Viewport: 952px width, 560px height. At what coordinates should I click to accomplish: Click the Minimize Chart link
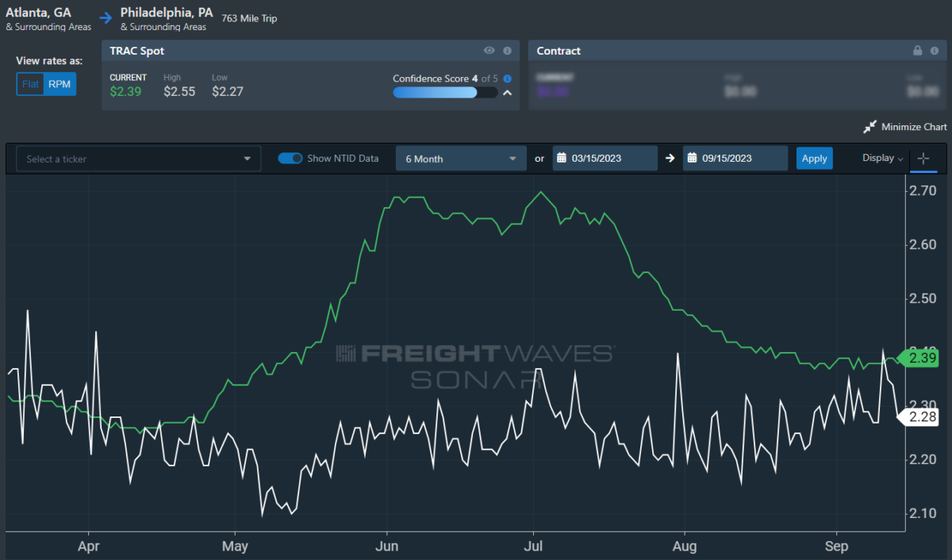(914, 127)
